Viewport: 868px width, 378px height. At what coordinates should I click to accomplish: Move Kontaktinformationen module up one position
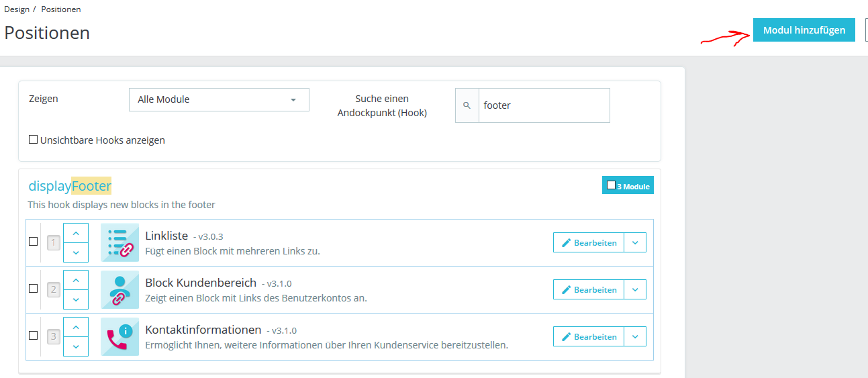76,327
